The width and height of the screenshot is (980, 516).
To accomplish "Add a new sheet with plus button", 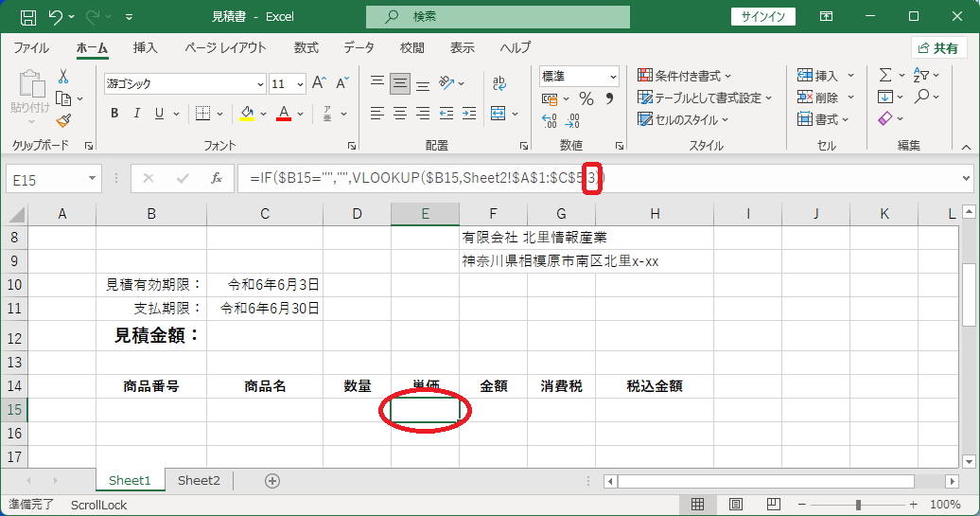I will coord(271,480).
